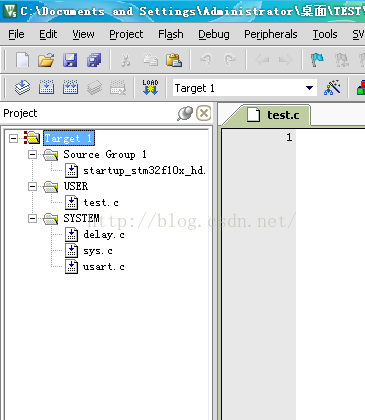Screen dimensions: 365x420
Task: Save all files with stacked floppy icon
Action: click(94, 60)
